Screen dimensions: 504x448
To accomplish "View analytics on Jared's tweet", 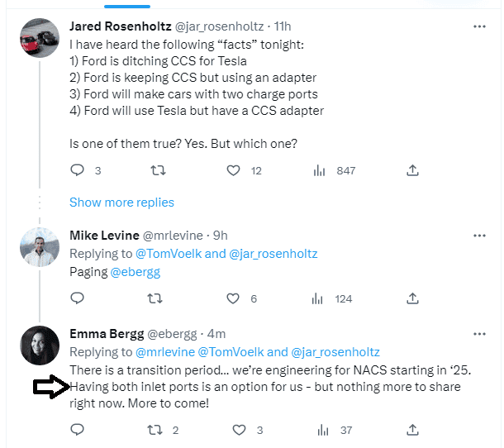I will point(319,170).
